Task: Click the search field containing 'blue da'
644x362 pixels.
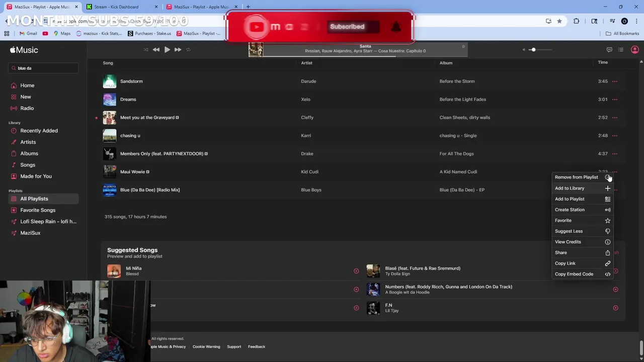Action: [43, 68]
